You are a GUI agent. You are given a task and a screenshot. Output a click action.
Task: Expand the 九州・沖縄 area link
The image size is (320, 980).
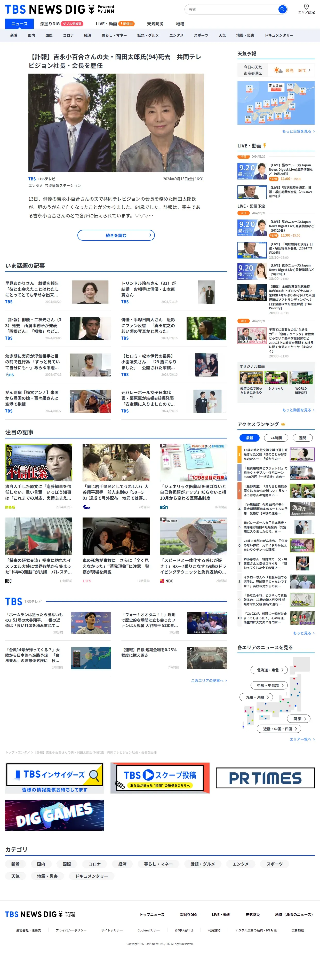257,697
